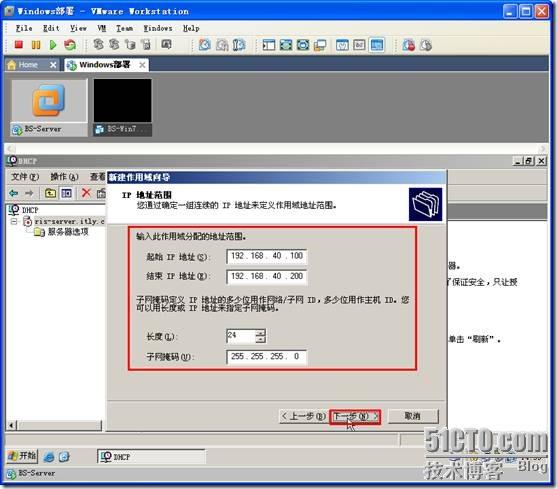Screen dimensions: 557x489
Task: Switch to full screen mode icon
Action: tap(286, 45)
